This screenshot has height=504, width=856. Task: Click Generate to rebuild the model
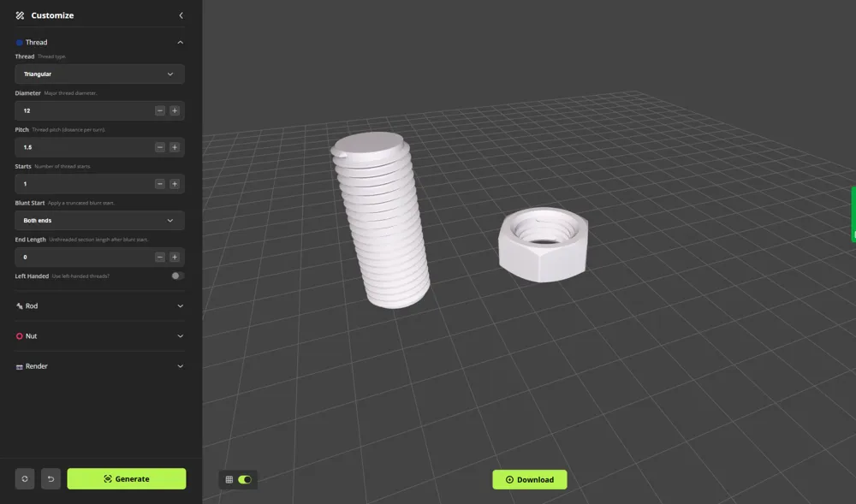click(126, 478)
